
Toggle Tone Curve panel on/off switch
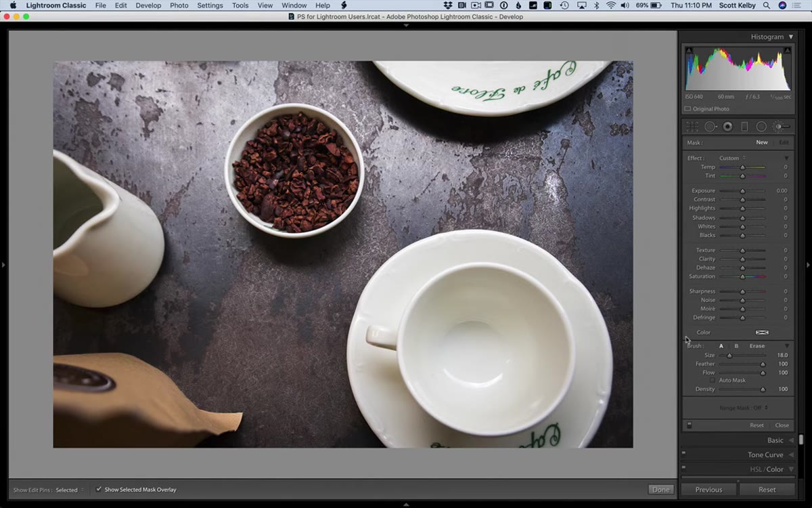click(x=683, y=452)
